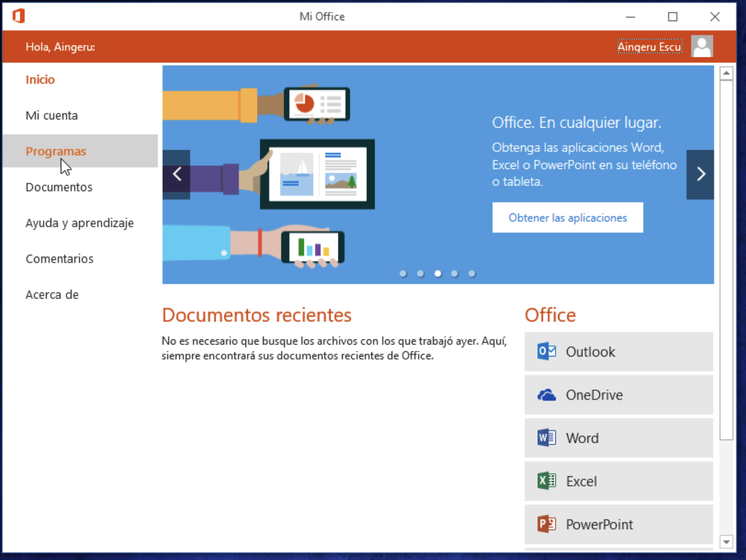Close the Mi Office window

coord(715,17)
